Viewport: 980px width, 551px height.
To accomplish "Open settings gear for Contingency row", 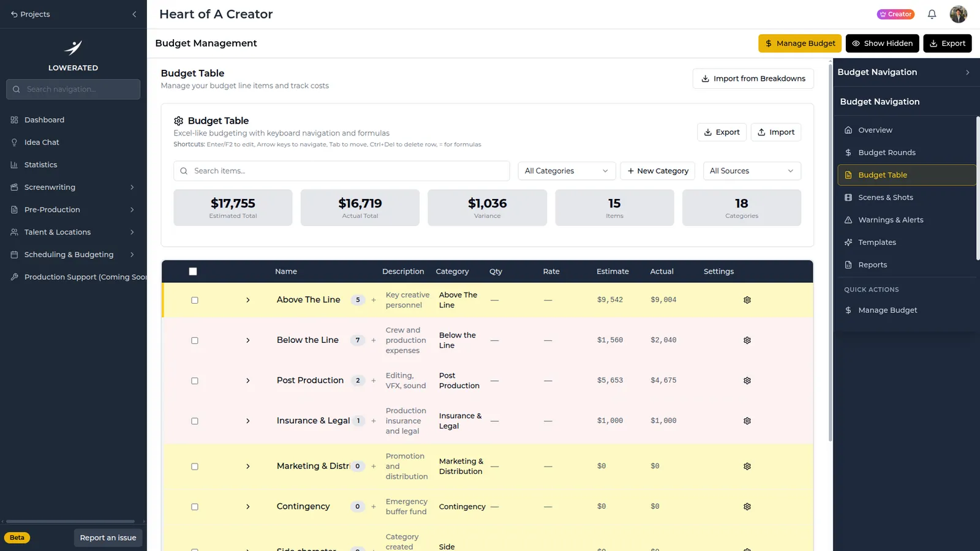I will (x=747, y=507).
